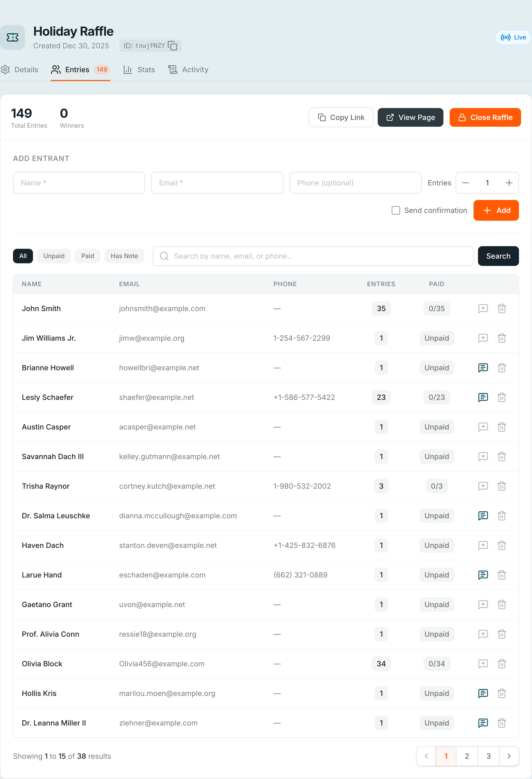Image resolution: width=532 pixels, height=779 pixels.
Task: Click the ticket icon beside Holiday Raffle
Action: click(12, 37)
